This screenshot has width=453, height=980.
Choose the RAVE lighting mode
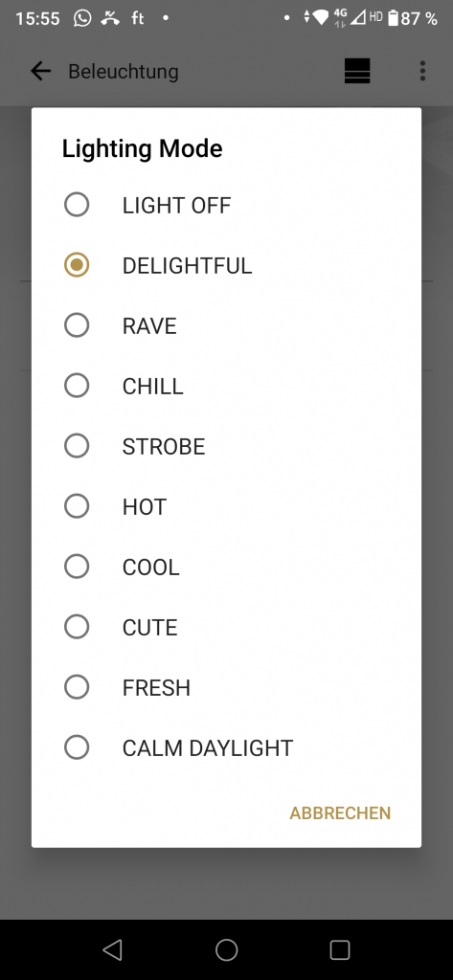226,325
